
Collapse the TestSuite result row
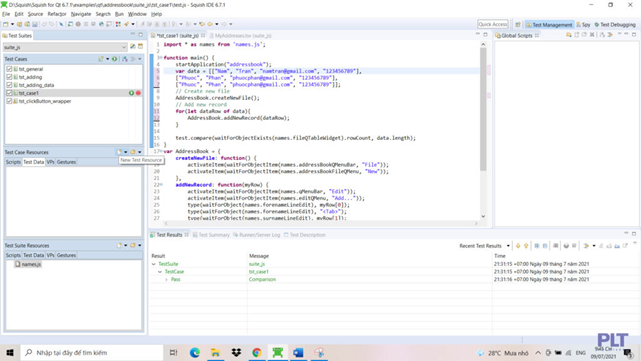pos(154,264)
